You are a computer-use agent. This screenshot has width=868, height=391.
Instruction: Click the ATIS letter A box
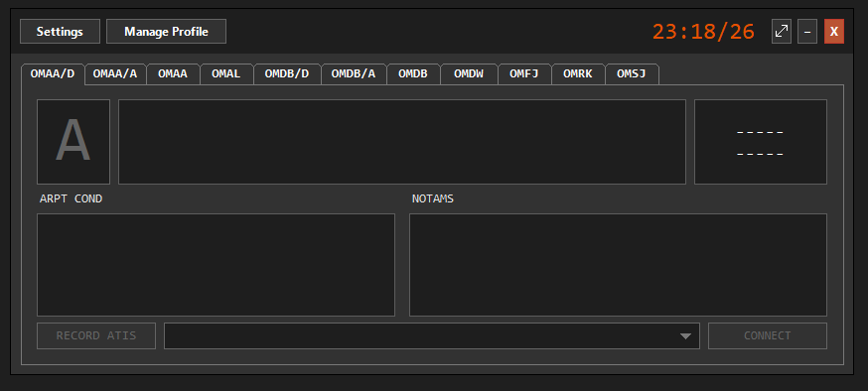pyautogui.click(x=73, y=142)
